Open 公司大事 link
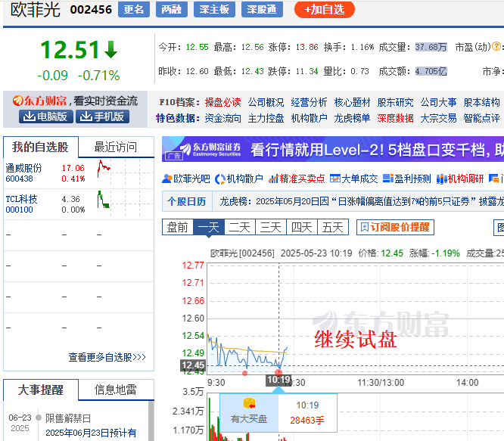The image size is (504, 441). [x=438, y=102]
